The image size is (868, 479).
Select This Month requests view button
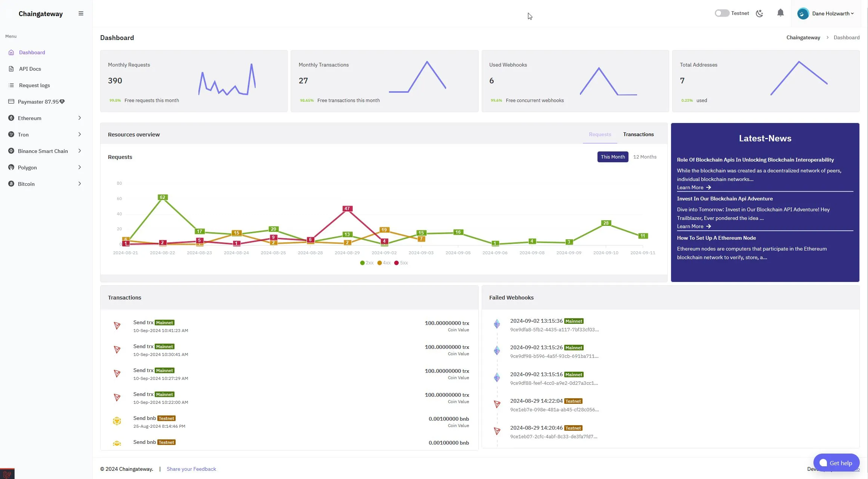pyautogui.click(x=612, y=157)
